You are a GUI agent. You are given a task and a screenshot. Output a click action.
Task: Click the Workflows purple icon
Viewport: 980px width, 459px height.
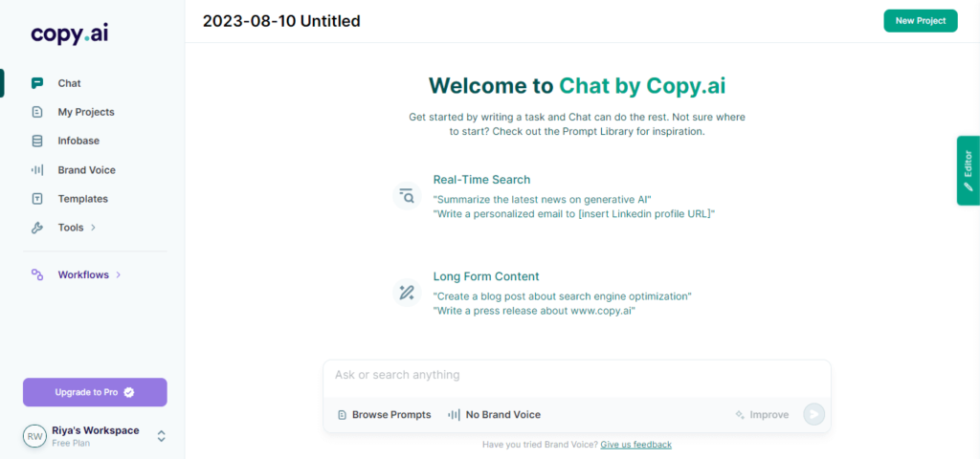click(x=37, y=274)
